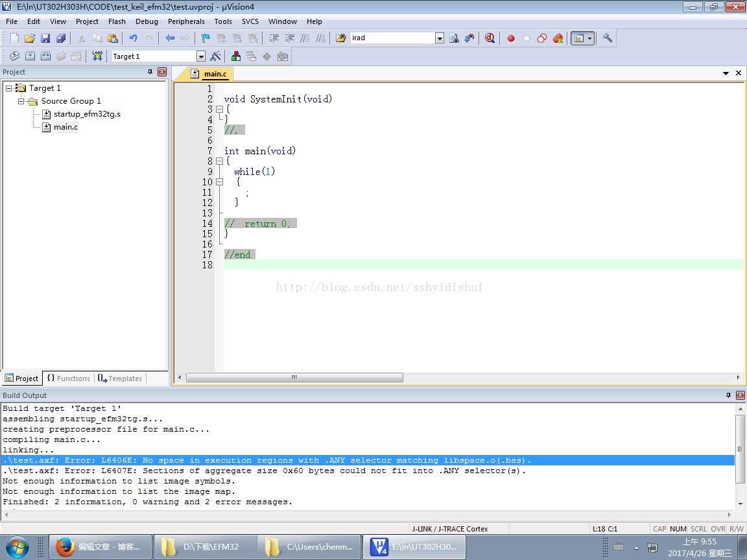The width and height of the screenshot is (747, 560).
Task: Switch to the Functions panel tab
Action: (69, 379)
